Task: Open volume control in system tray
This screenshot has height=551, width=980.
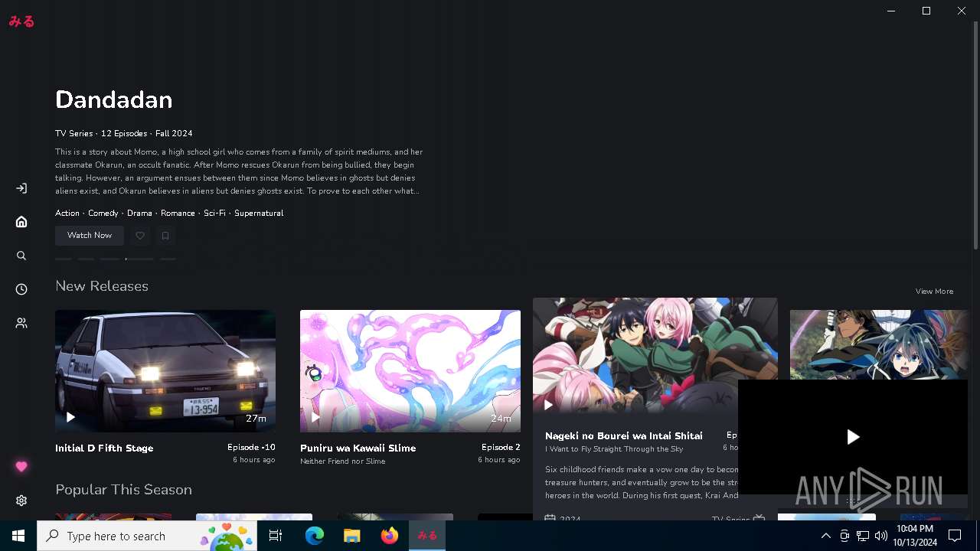Action: click(881, 536)
